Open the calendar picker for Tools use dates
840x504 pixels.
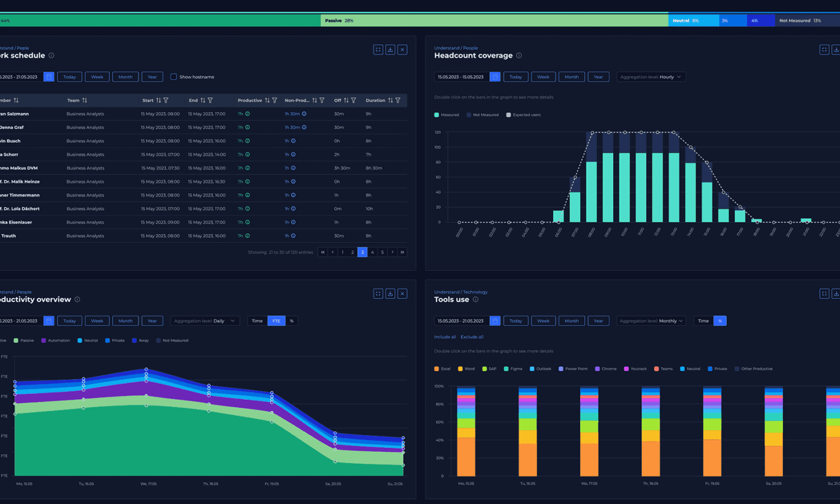pos(494,320)
